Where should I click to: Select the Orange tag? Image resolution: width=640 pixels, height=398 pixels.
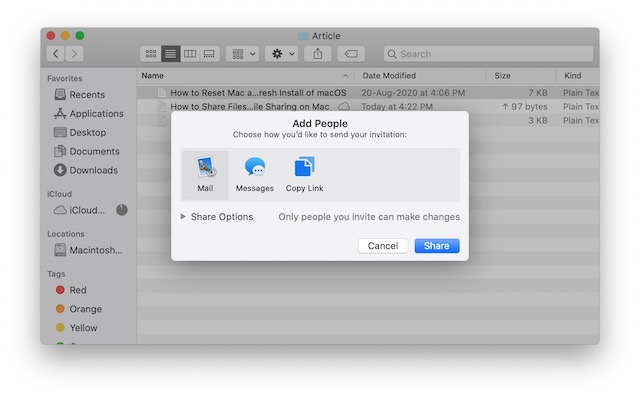(79, 309)
